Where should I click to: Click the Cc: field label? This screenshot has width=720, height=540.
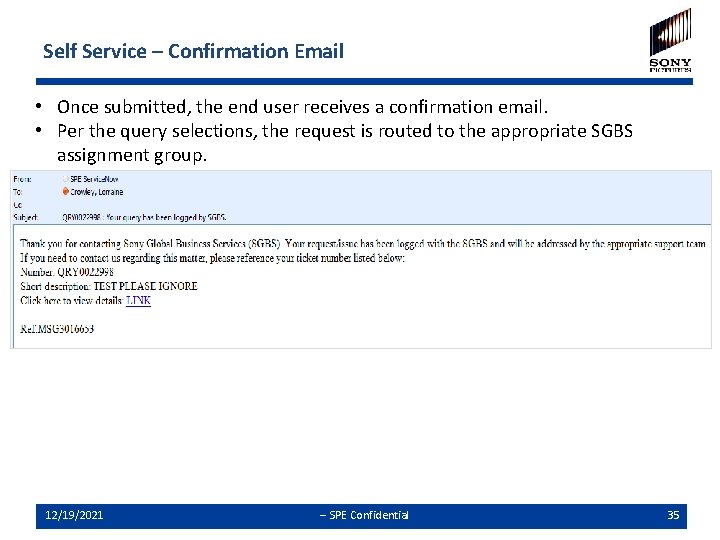pyautogui.click(x=17, y=205)
